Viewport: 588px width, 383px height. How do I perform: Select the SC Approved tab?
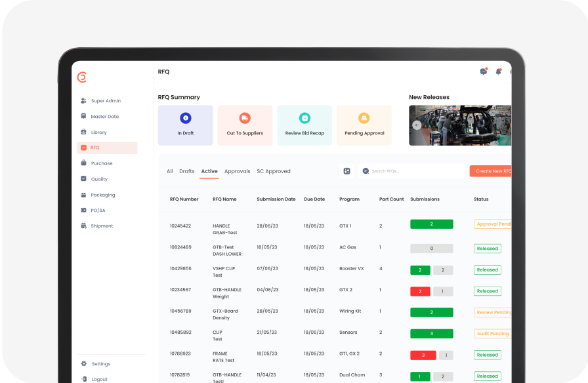(273, 171)
